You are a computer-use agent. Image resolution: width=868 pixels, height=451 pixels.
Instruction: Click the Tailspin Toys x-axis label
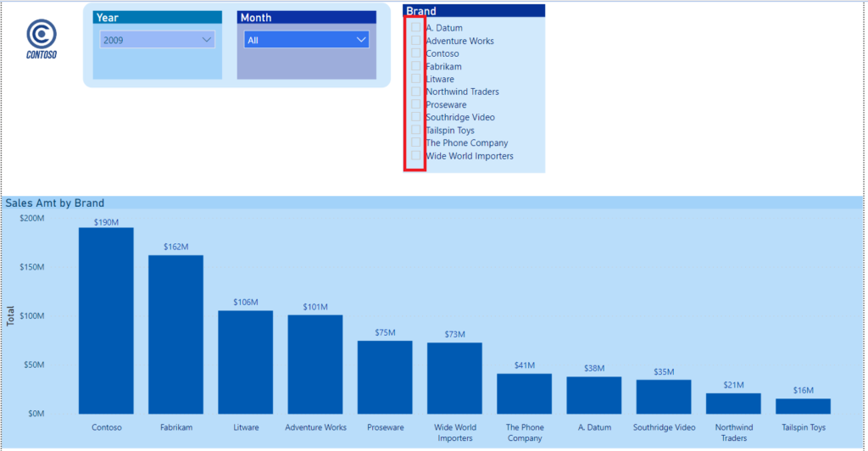[804, 427]
